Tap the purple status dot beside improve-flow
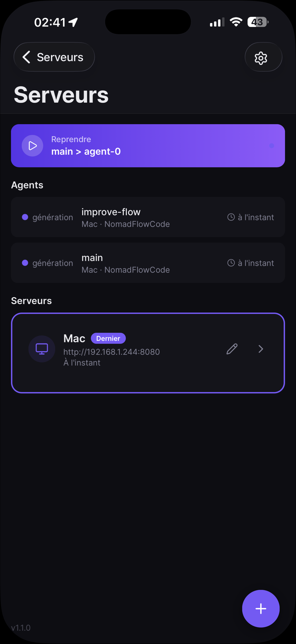 (x=25, y=217)
